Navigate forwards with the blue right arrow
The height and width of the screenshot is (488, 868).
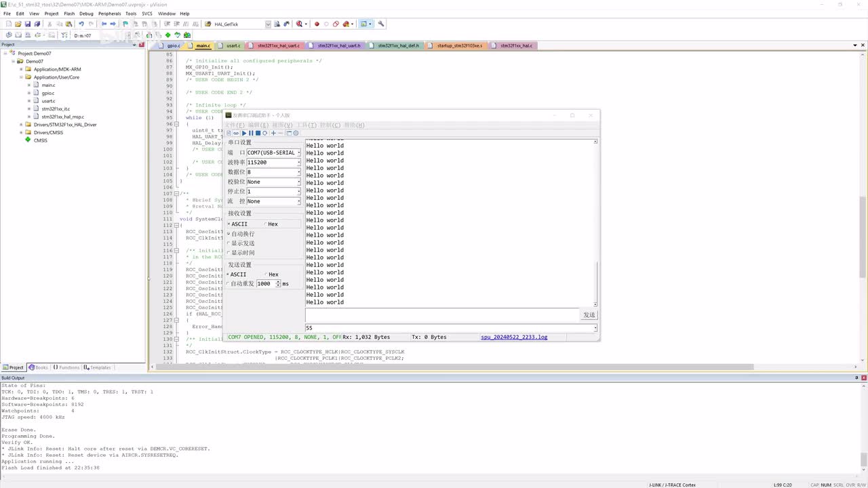113,24
